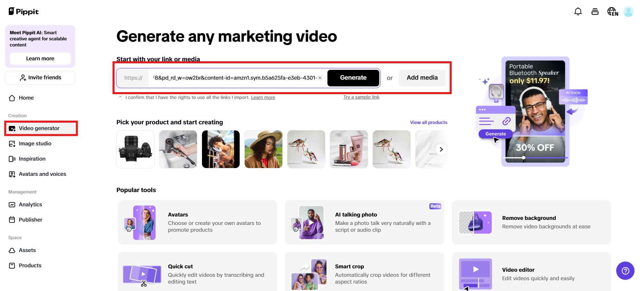Click the Video editor play illustration
This screenshot has width=644, height=291.
pos(475,274)
